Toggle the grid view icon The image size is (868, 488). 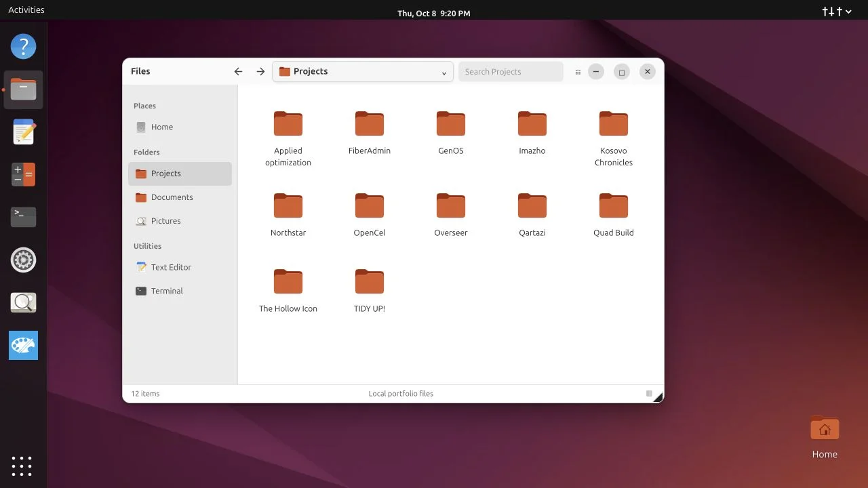coord(578,72)
